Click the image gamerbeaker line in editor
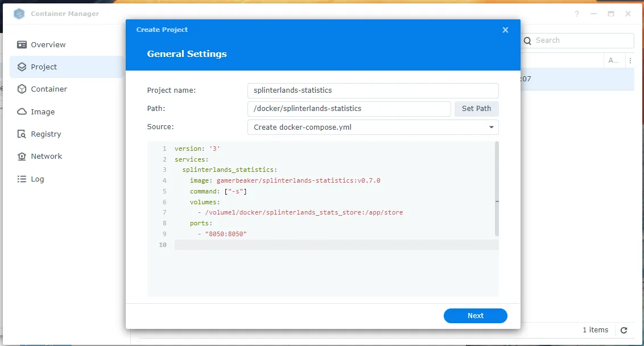 point(285,180)
